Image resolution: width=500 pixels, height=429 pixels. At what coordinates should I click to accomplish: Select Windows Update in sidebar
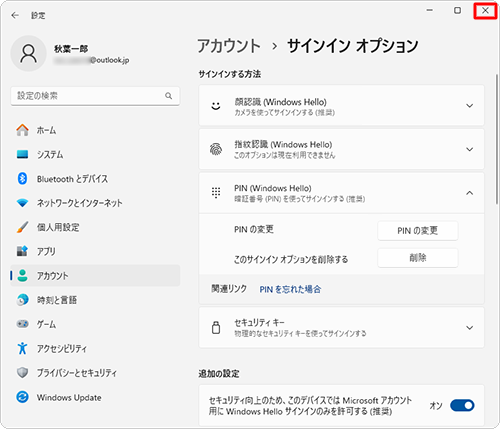tap(95, 397)
